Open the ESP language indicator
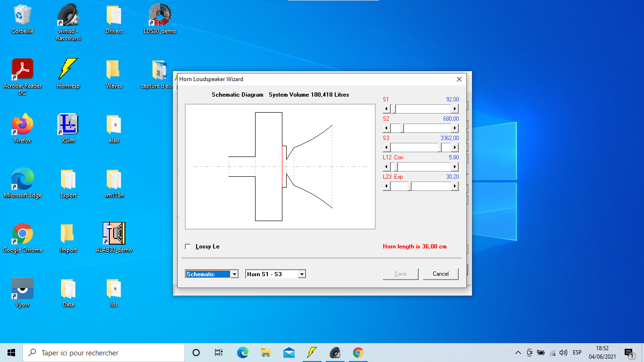Viewport: 644px width, 362px height. [x=577, y=353]
